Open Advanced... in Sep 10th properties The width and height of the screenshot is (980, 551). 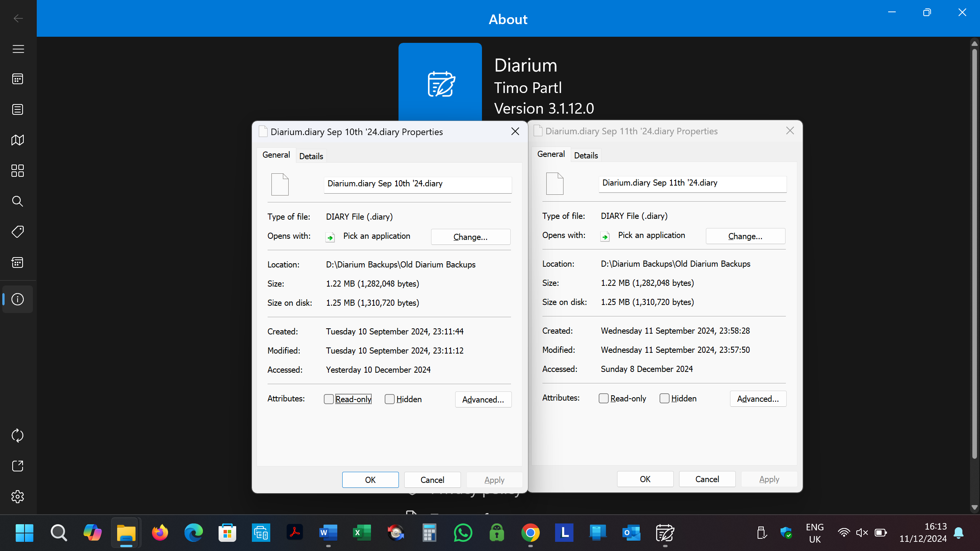click(x=483, y=399)
